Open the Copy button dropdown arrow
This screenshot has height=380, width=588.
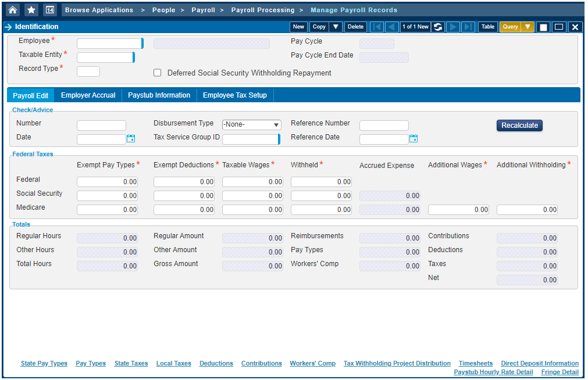tap(336, 27)
